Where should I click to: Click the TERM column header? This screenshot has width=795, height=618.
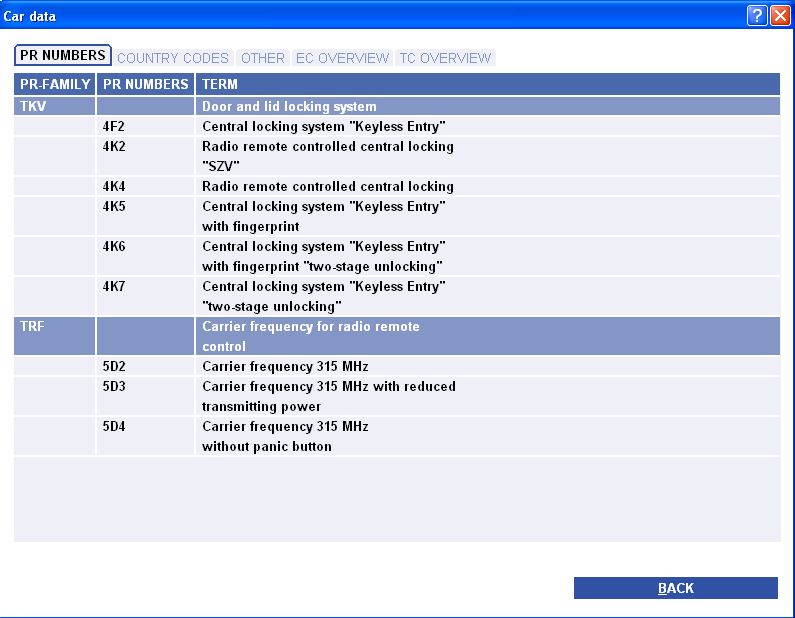[220, 85]
